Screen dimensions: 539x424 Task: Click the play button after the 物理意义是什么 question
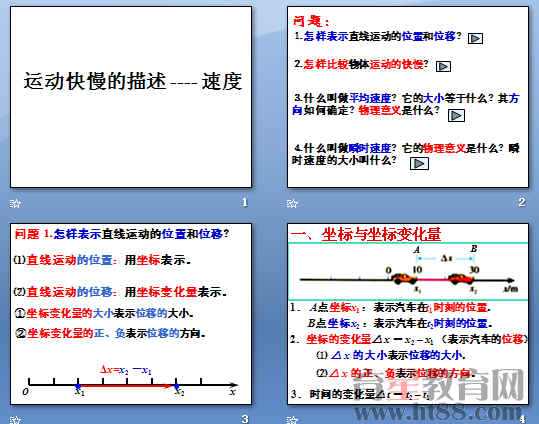456,116
